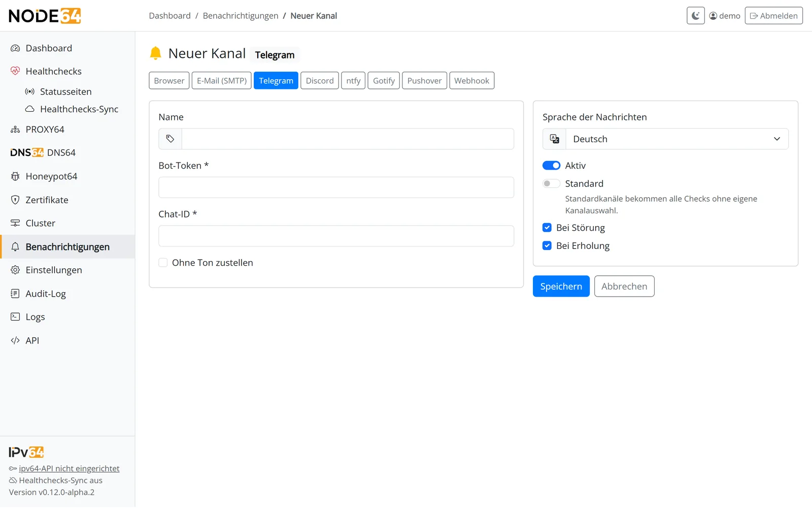Select the Discord channel tab
Screen dimensions: 812x508
click(320, 80)
